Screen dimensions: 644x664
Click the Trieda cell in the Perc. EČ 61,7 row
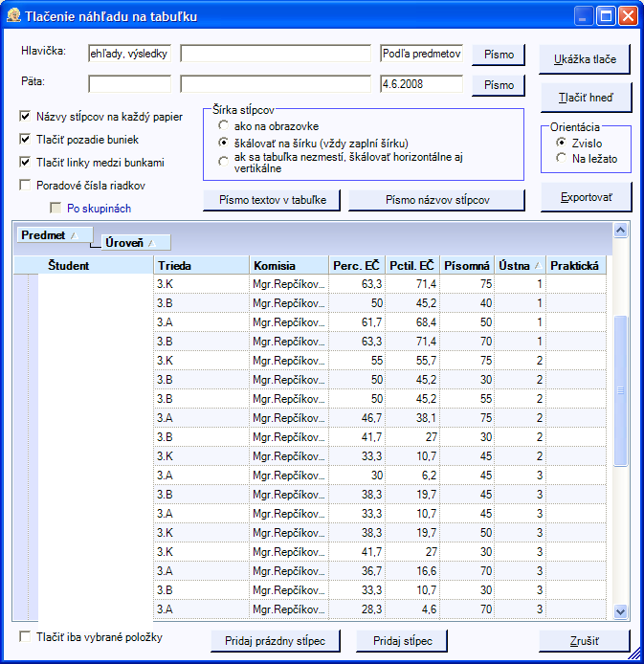tap(202, 322)
